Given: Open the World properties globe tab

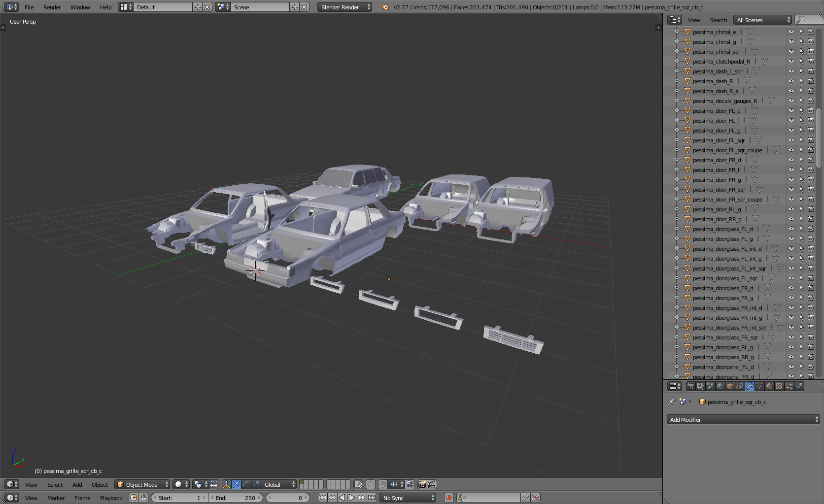Looking at the screenshot, I should click(720, 387).
